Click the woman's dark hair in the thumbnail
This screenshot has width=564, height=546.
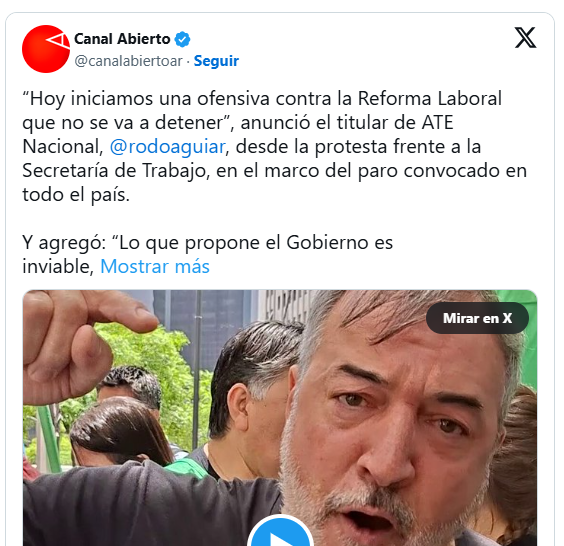pyautogui.click(x=120, y=432)
